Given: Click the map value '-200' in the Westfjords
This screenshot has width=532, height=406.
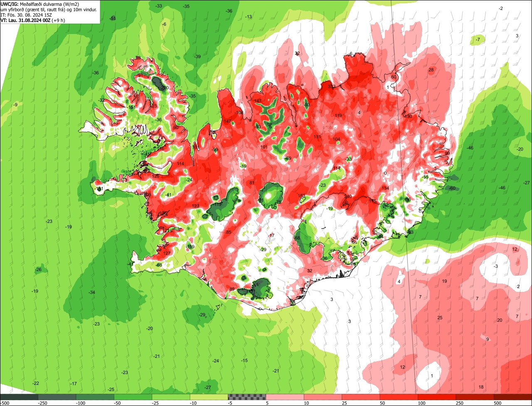Looking at the screenshot, I should [164, 88].
